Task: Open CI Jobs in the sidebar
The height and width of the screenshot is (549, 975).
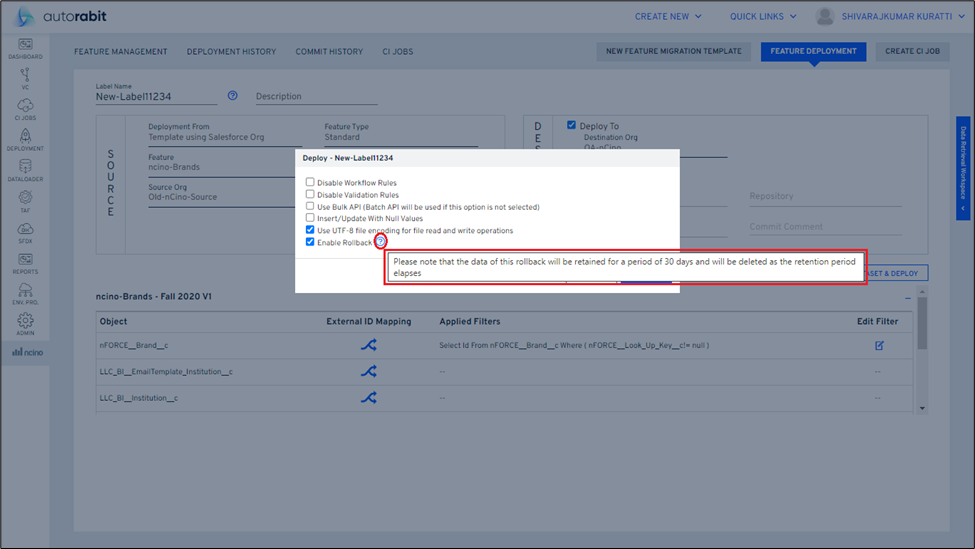Action: tap(25, 109)
